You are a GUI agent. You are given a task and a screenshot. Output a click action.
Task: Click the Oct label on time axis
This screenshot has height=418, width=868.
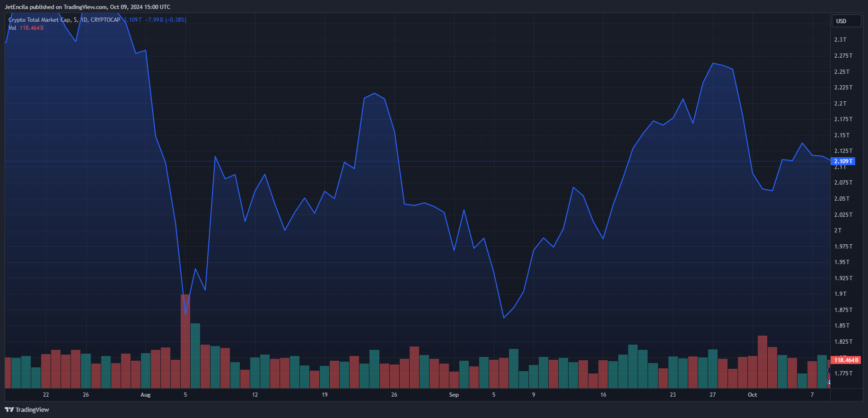[752, 395]
